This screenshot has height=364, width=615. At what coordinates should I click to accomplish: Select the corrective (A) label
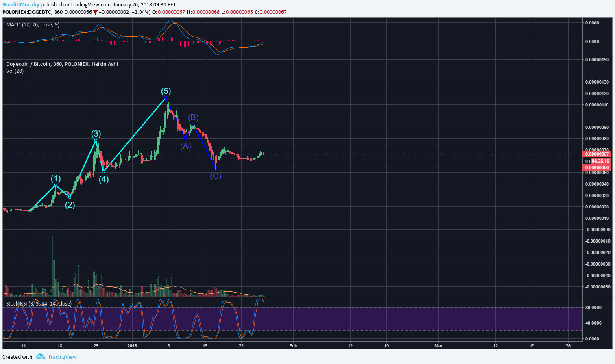(185, 146)
